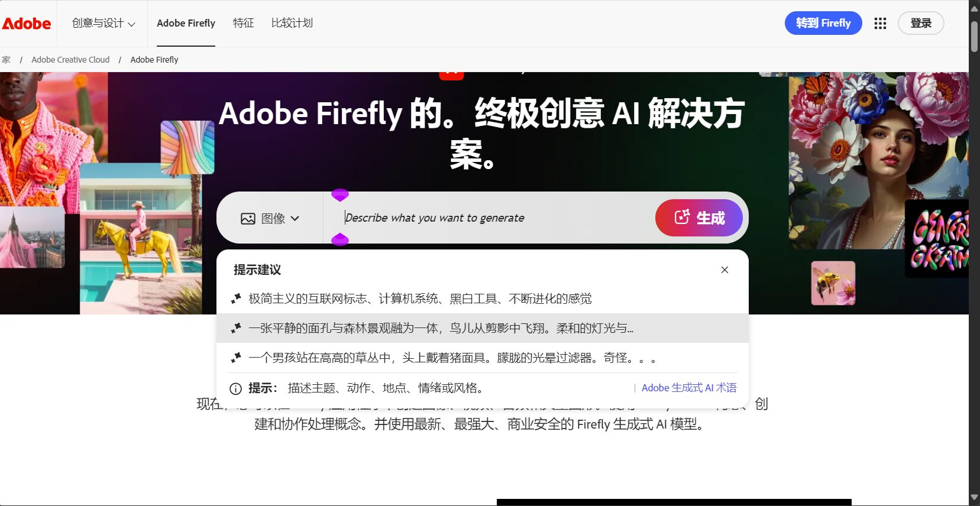Click the wand icon beside 一张平静的面孔 suggestion
The image size is (980, 506).
click(236, 328)
